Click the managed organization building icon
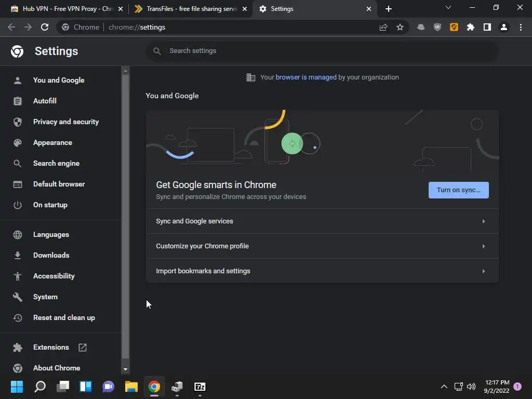Viewport: 532px width, 399px height. point(251,77)
